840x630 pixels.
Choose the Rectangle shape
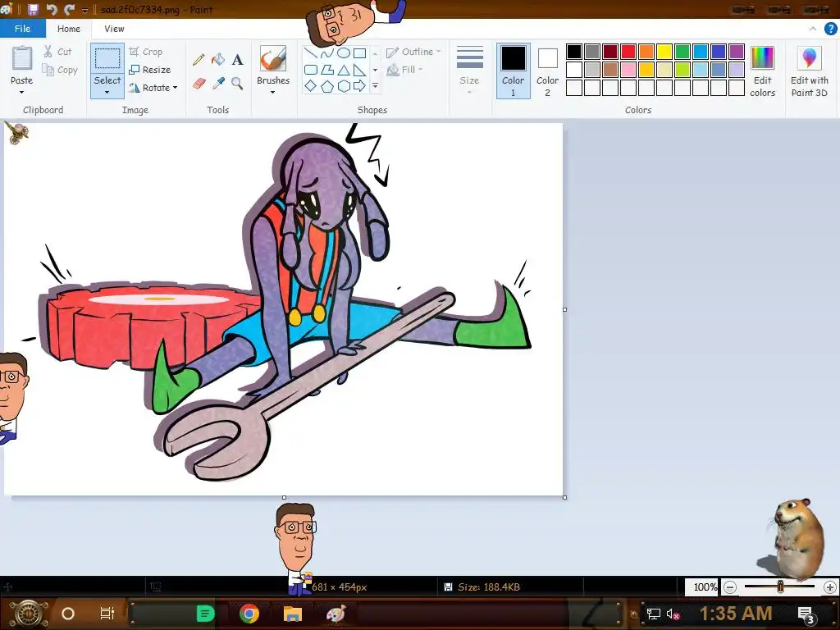[x=359, y=53]
